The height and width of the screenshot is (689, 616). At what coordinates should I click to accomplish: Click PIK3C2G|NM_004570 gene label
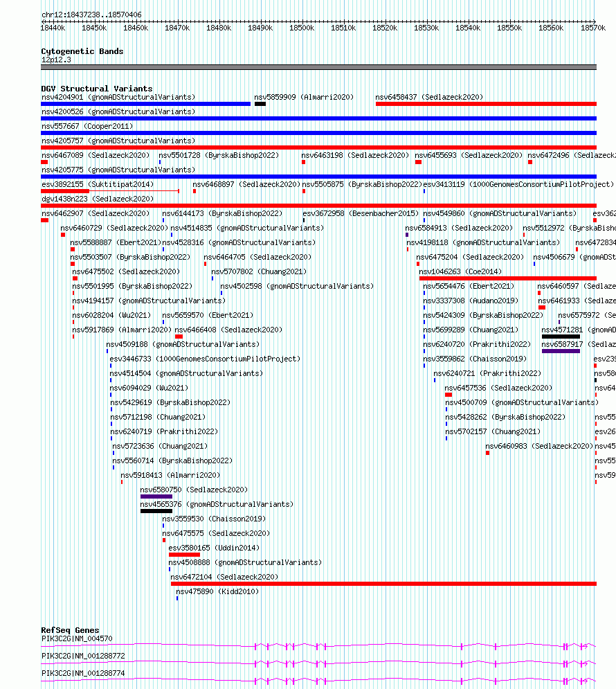point(77,638)
